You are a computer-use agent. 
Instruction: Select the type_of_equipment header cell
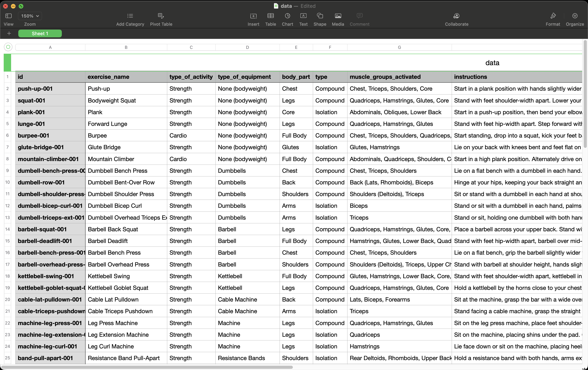click(247, 77)
